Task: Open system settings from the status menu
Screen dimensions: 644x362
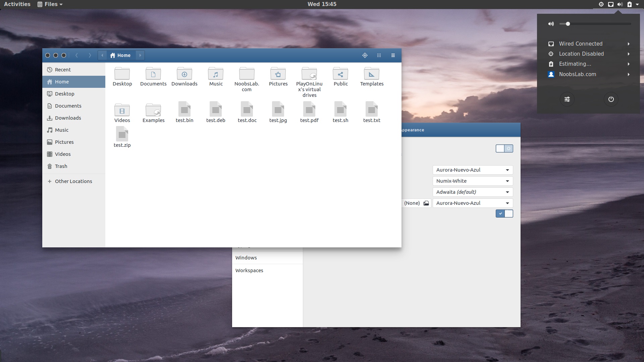Action: coord(567,99)
